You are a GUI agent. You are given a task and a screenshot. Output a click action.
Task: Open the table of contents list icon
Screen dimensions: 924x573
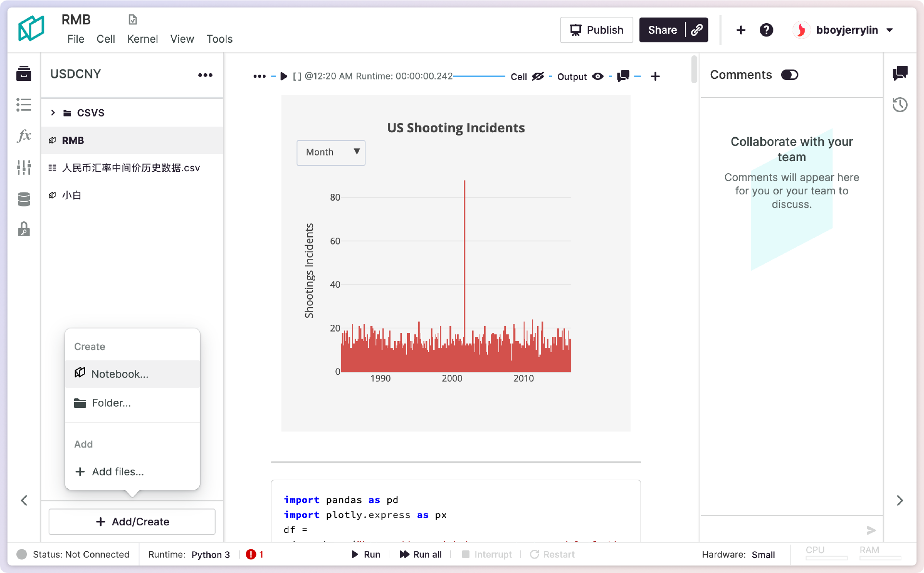pyautogui.click(x=24, y=105)
